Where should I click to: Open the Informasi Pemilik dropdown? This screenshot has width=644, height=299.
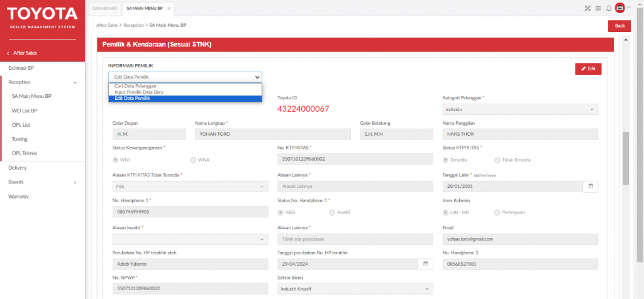coord(185,77)
